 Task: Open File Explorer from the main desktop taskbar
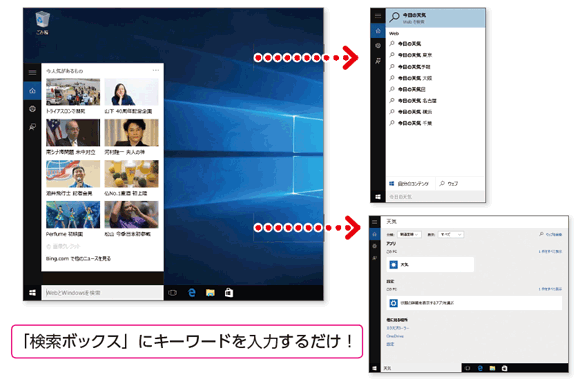(x=210, y=293)
